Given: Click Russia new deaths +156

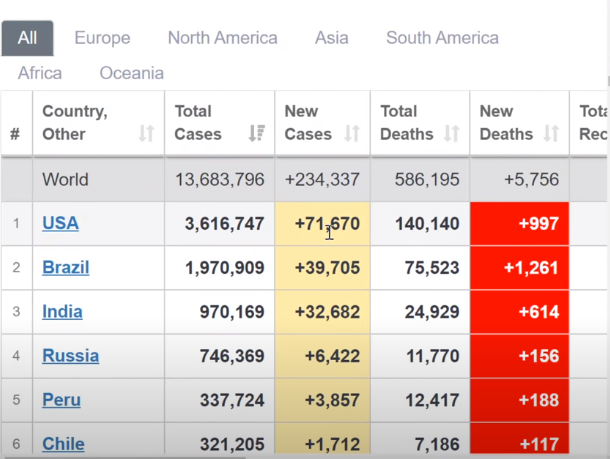Looking at the screenshot, I should point(539,356).
